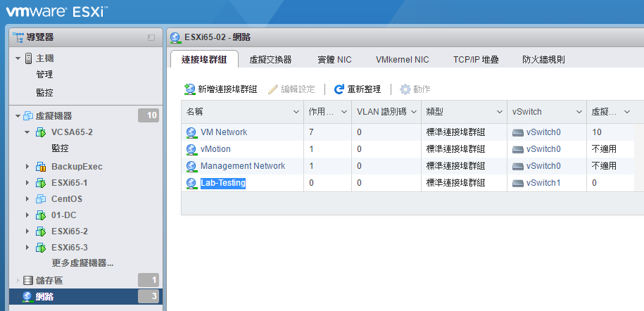
Task: Click the ESXi65-1 VM icon
Action: click(41, 183)
